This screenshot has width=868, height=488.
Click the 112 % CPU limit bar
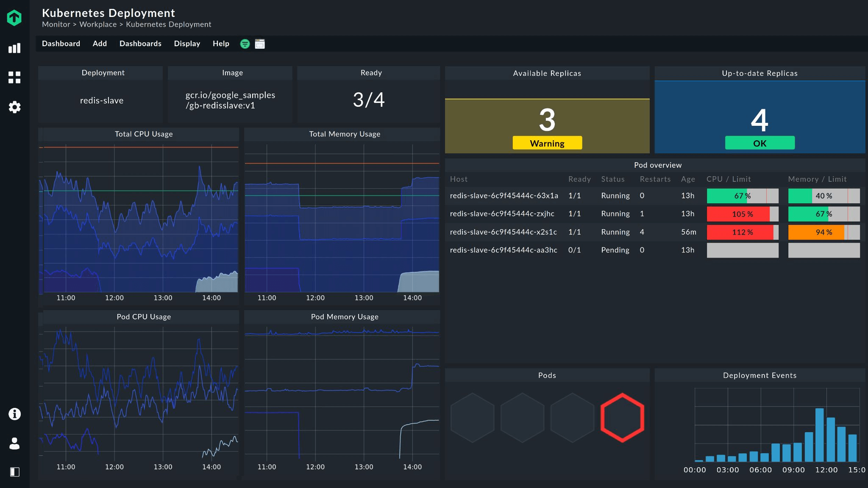[743, 232]
